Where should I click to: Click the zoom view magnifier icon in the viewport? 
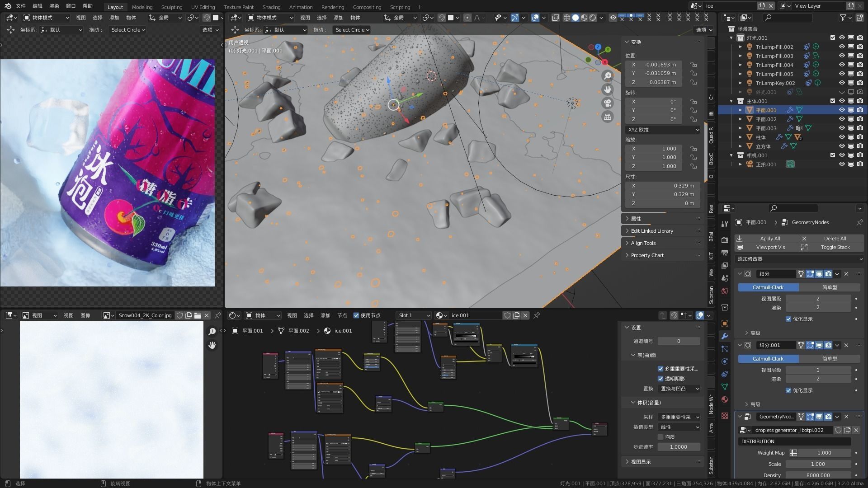(x=608, y=76)
